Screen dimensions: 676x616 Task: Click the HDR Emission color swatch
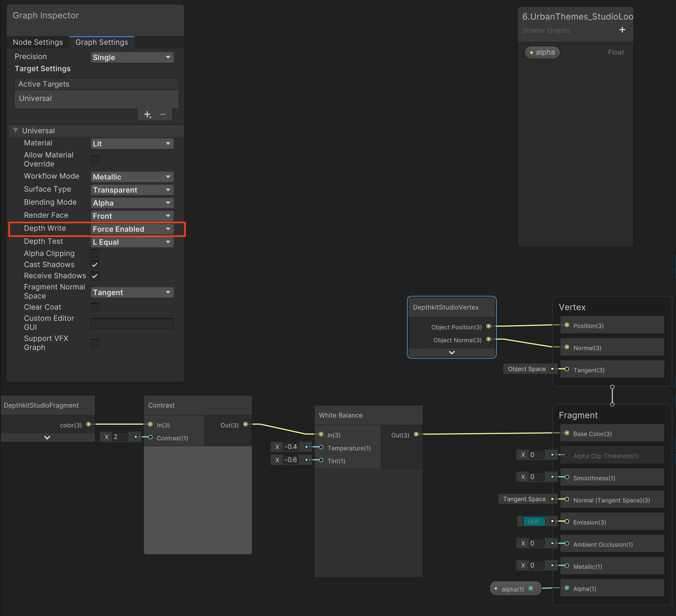(533, 522)
